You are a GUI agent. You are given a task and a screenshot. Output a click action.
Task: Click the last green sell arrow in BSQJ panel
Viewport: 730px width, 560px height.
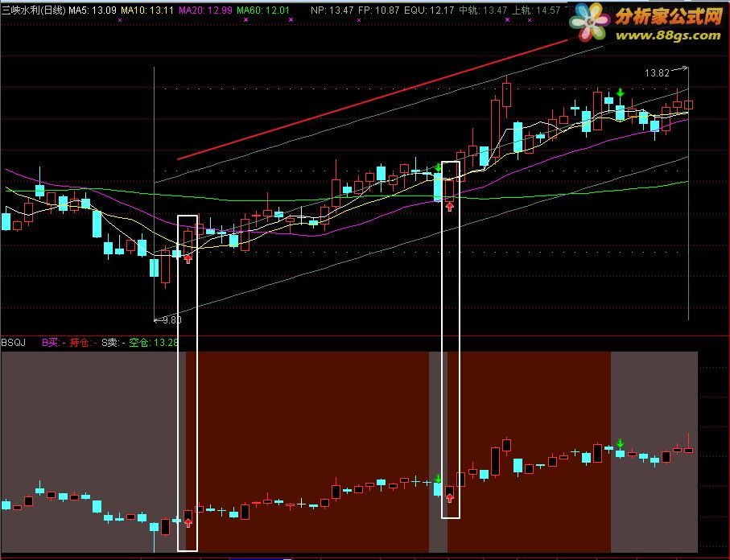pyautogui.click(x=620, y=443)
